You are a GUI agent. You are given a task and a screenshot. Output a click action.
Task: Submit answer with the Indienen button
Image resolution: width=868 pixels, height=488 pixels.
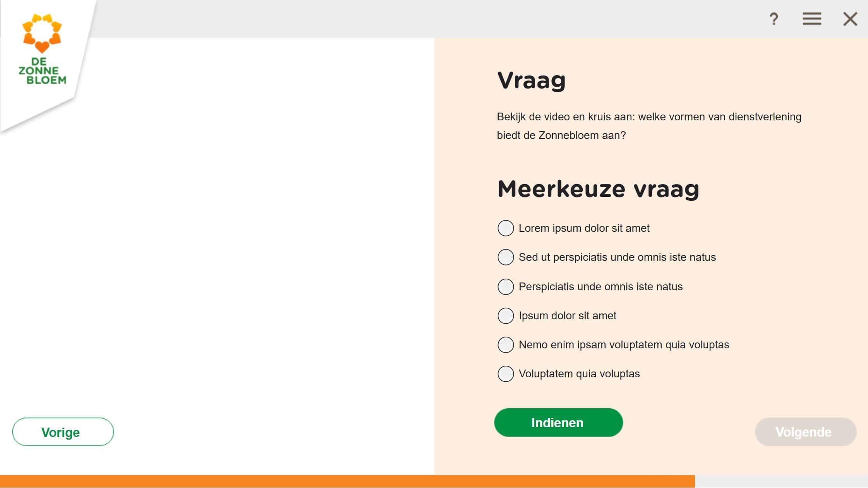(558, 423)
